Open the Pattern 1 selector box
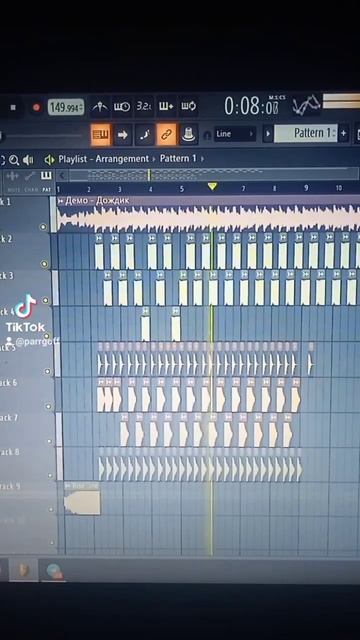 click(306, 133)
